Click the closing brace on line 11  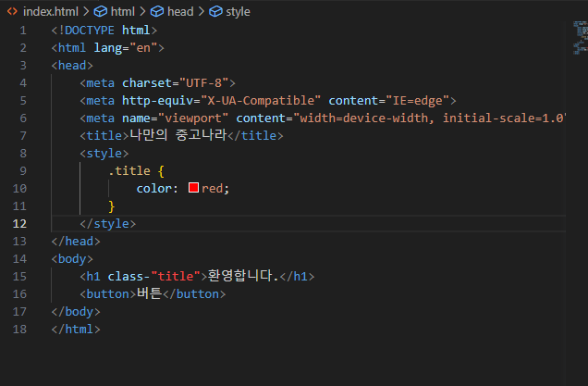click(111, 206)
